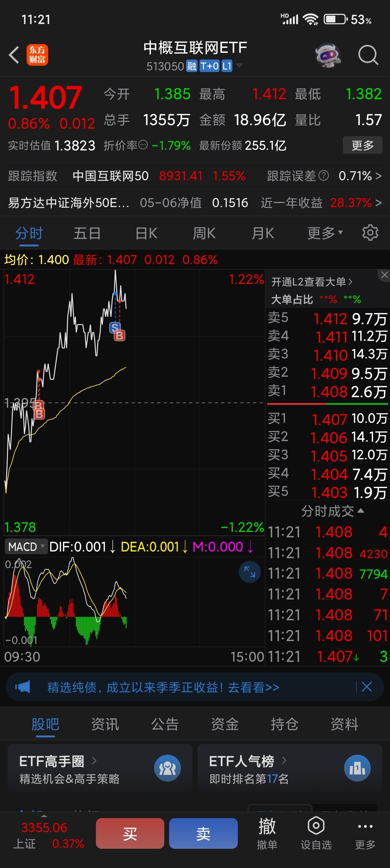This screenshot has height=868, width=390.
Task: Dismiss the bond promotion banner
Action: pos(366,687)
